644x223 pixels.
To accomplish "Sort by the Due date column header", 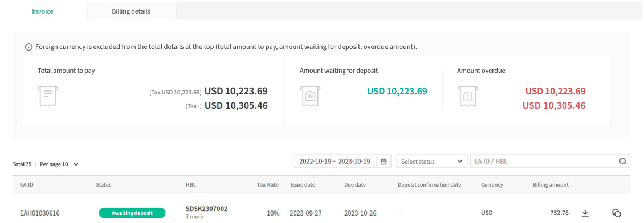I will coord(355,185).
